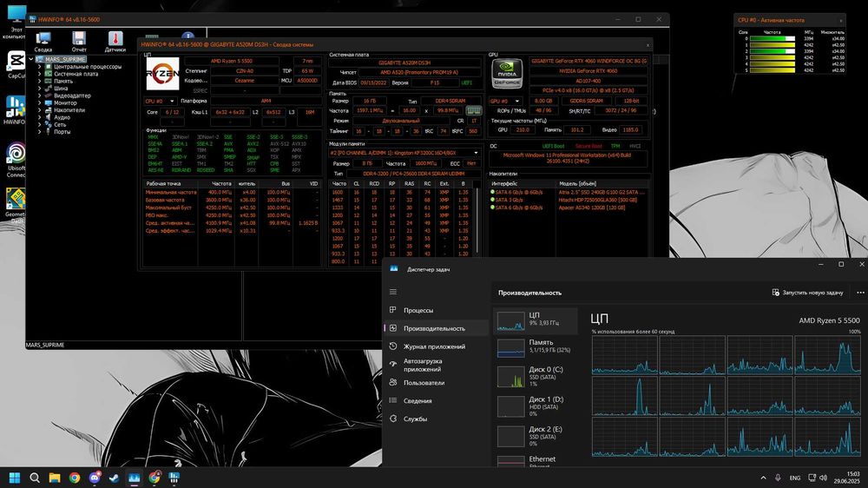Open taskbar Search
The height and width of the screenshot is (488, 868).
pos(35,478)
